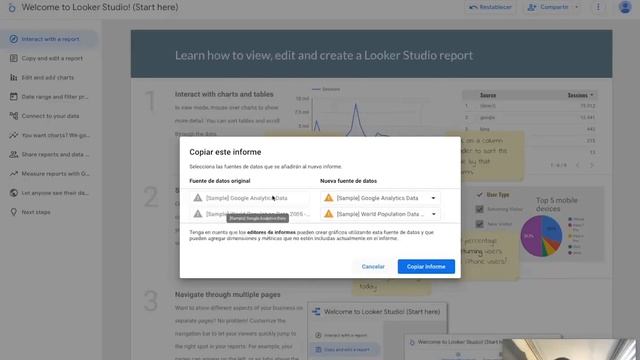Select the Edit and add charts bar chart icon
This screenshot has height=360, width=640.
point(13,78)
